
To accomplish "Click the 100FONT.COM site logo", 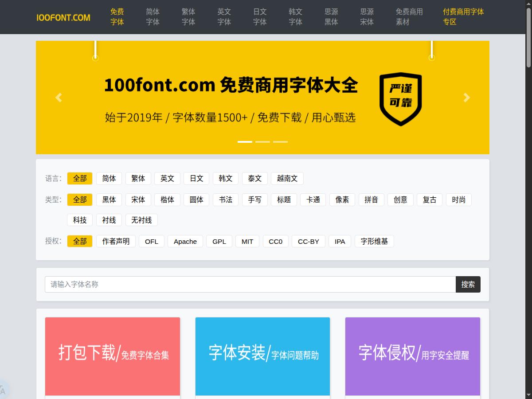I will [x=63, y=17].
